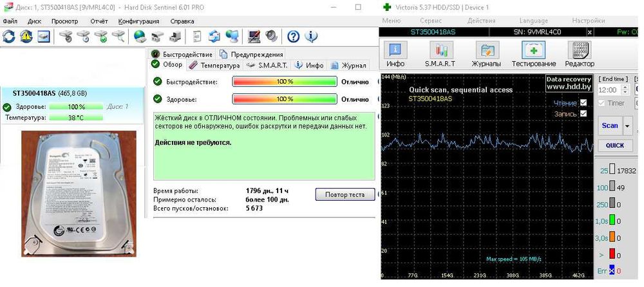Click the disk test with gauge icon
Image resolution: width=644 pixels, height=287 pixels.
click(66, 37)
